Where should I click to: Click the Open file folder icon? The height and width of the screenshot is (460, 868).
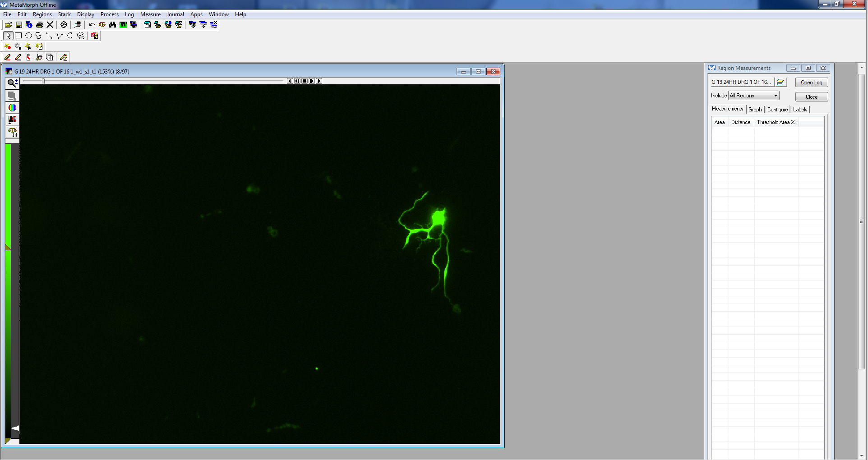click(x=8, y=25)
